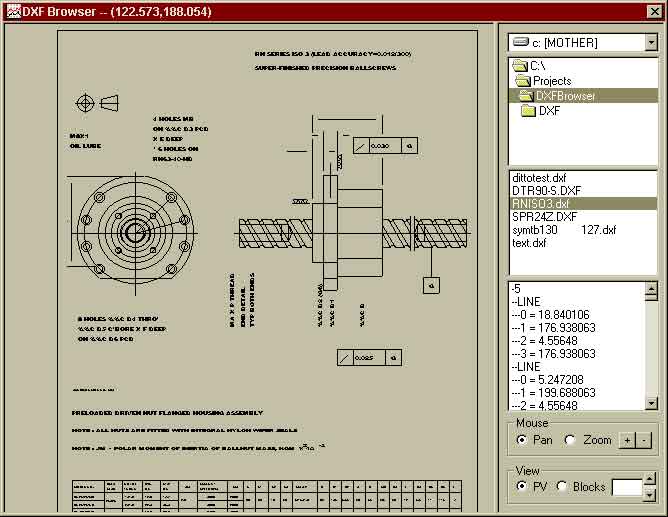Click the zoom in + button
668x517 pixels.
pyautogui.click(x=627, y=440)
